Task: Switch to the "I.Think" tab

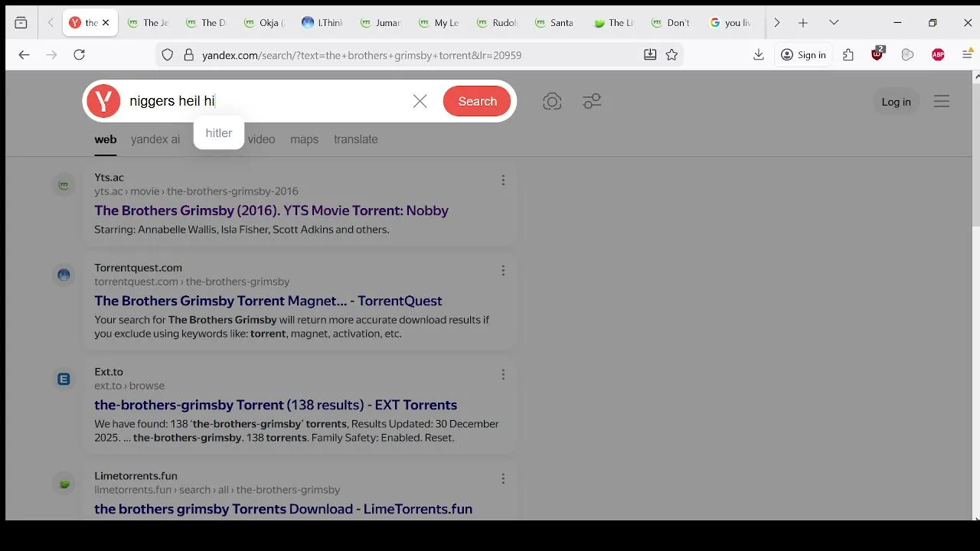Action: tap(323, 23)
